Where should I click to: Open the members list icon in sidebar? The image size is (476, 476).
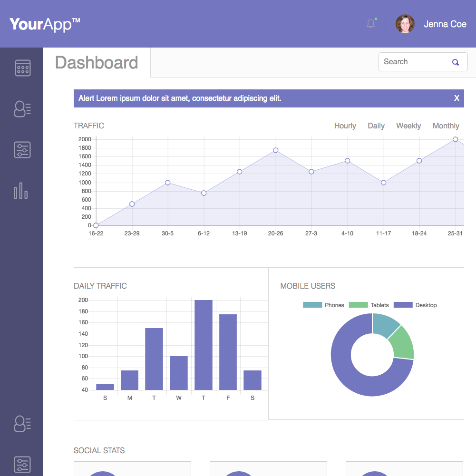(22, 109)
